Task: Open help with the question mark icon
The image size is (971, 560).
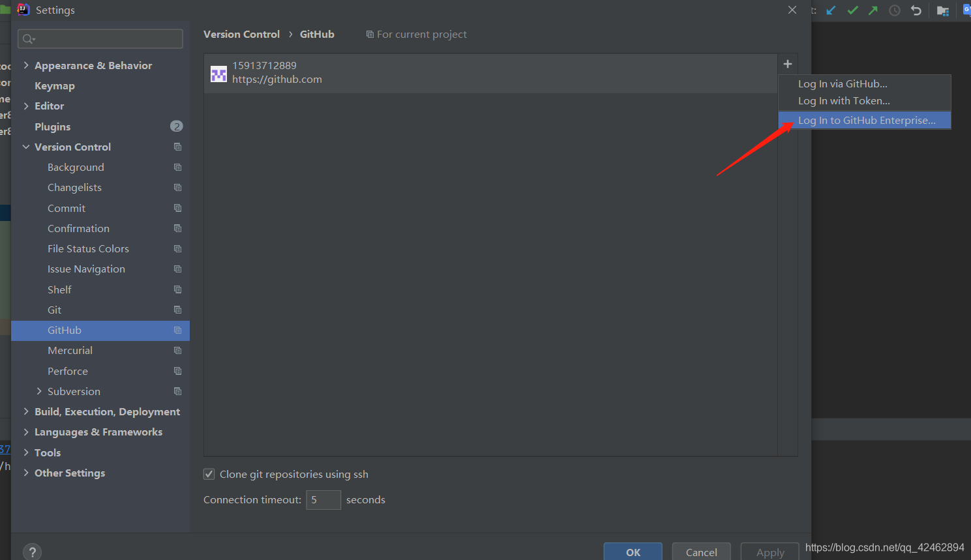Action: point(32,552)
